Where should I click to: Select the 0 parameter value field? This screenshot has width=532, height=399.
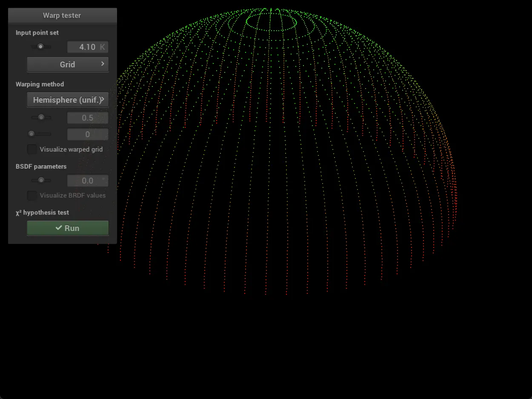(x=87, y=134)
